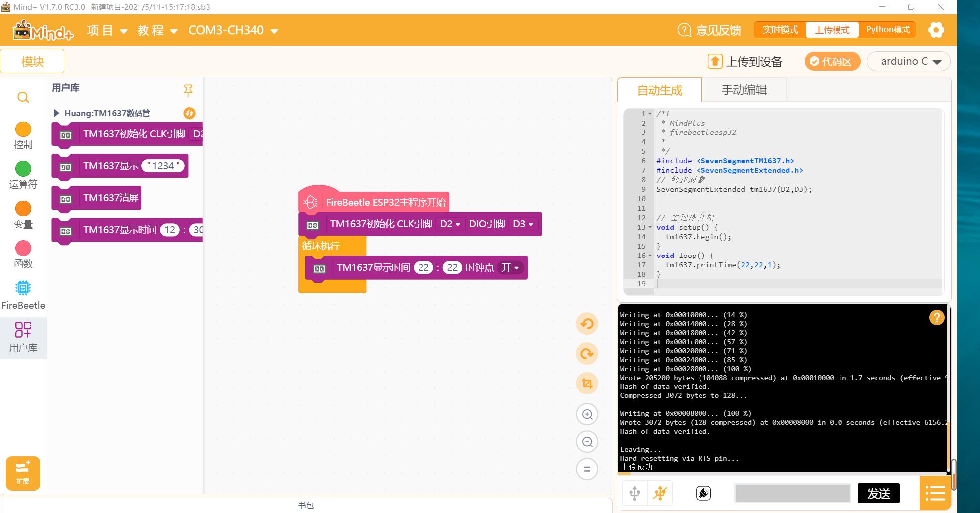
Task: Open the COM3-CH340 port dropdown
Action: pyautogui.click(x=233, y=30)
